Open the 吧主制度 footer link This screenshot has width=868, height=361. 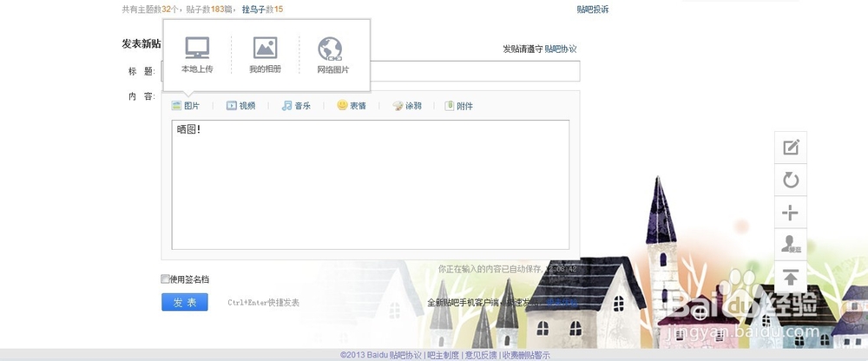click(444, 356)
